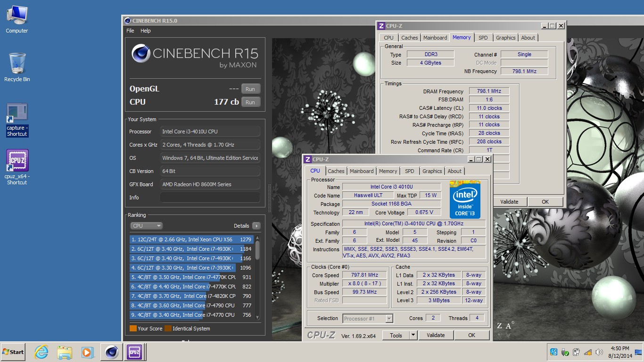644x362 pixels.
Task: Open Caches tab in front CPU-Z window
Action: pyautogui.click(x=336, y=171)
